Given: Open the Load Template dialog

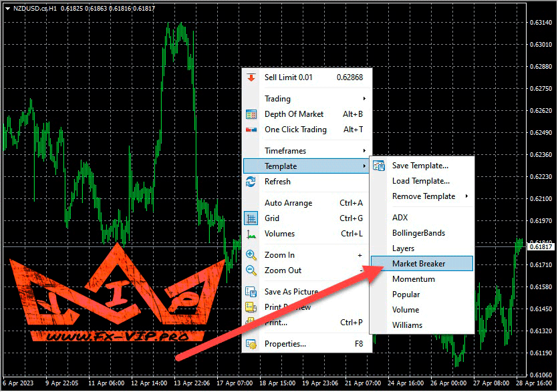Looking at the screenshot, I should point(420,181).
